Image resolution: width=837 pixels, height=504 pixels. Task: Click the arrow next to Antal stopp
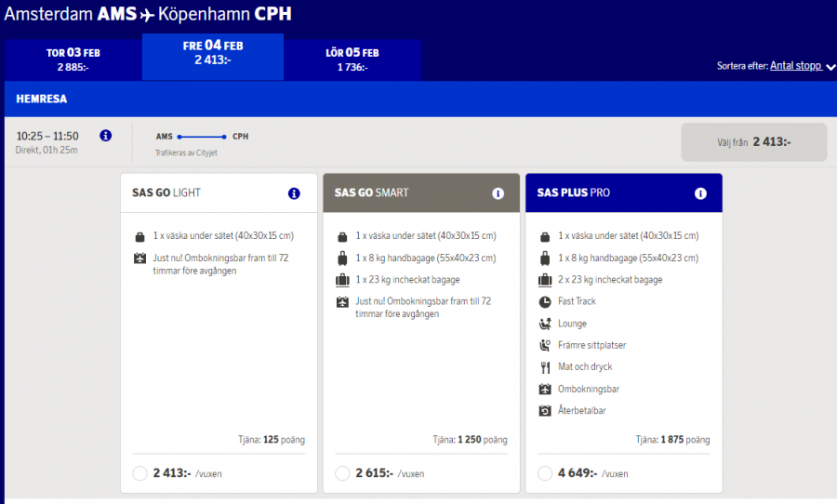[830, 67]
